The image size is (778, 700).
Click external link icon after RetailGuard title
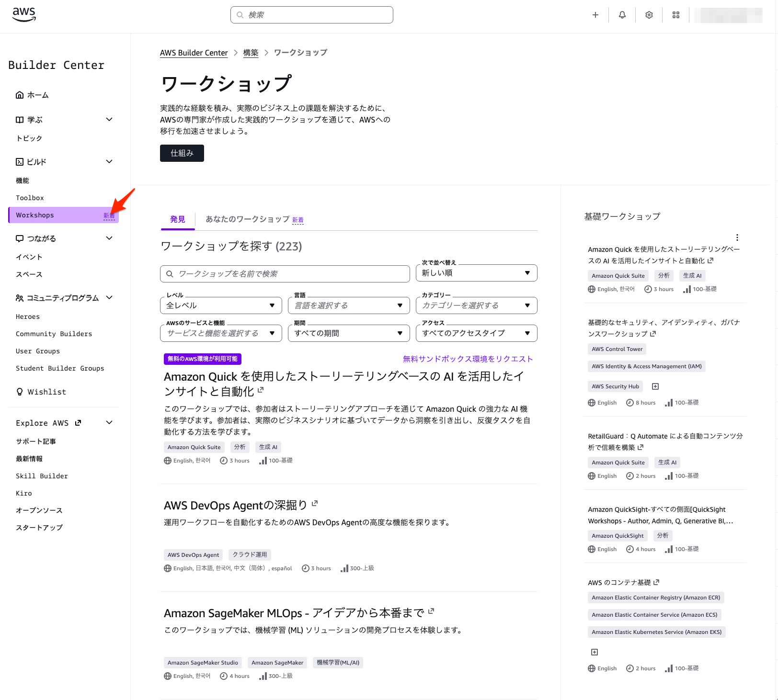pyautogui.click(x=641, y=447)
